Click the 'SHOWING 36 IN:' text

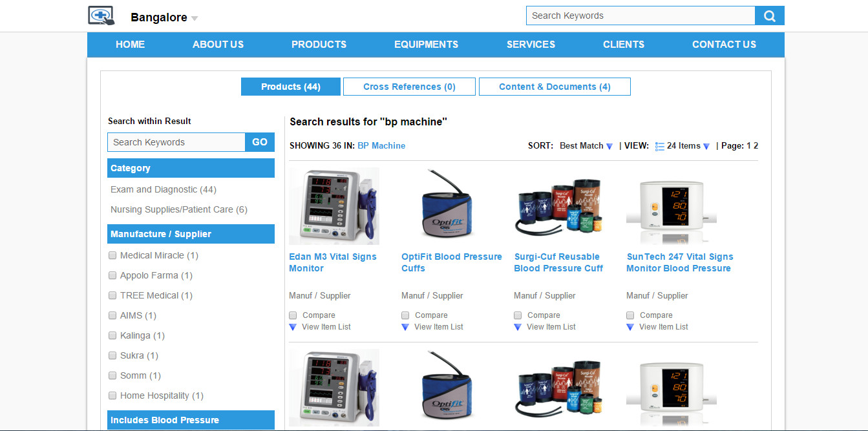coord(322,146)
